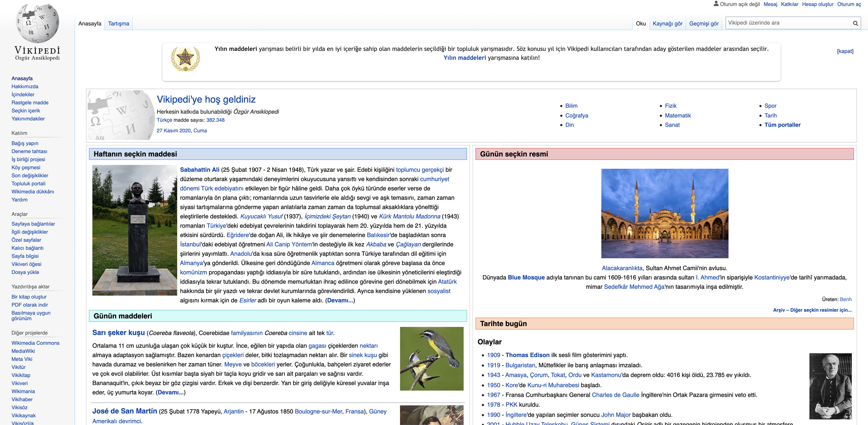The height and width of the screenshot is (425, 868).
Task: Open the Kürk Mantolu Madonna link
Action: (x=409, y=216)
